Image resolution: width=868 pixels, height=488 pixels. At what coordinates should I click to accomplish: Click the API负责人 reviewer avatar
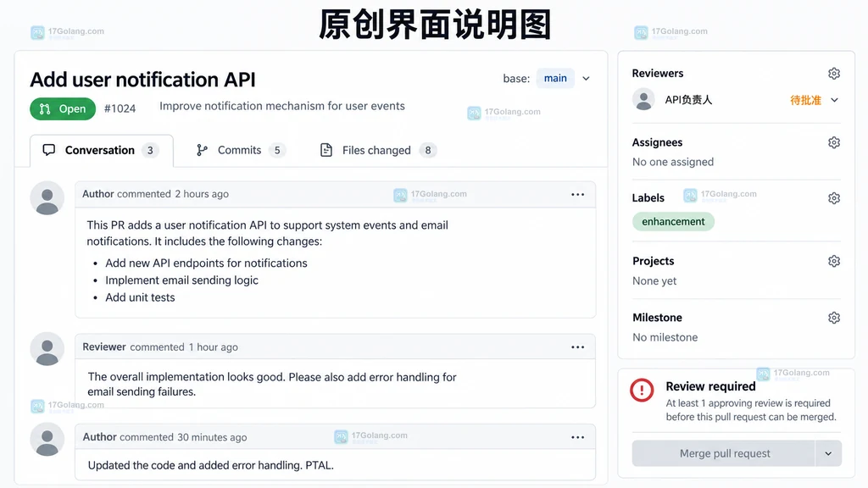(643, 100)
